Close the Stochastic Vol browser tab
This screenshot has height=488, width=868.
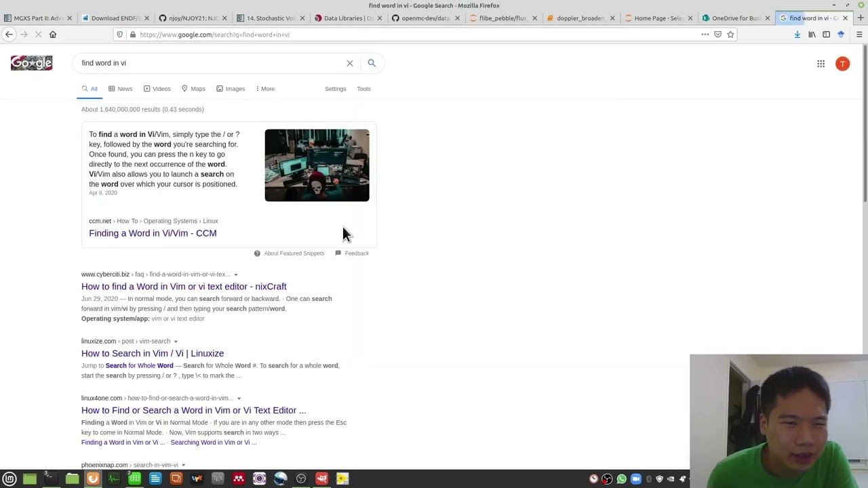302,18
